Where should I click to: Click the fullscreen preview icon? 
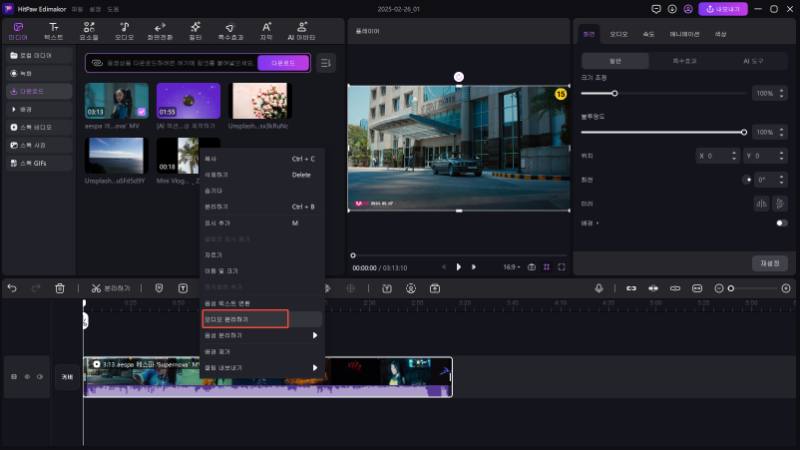(x=562, y=267)
